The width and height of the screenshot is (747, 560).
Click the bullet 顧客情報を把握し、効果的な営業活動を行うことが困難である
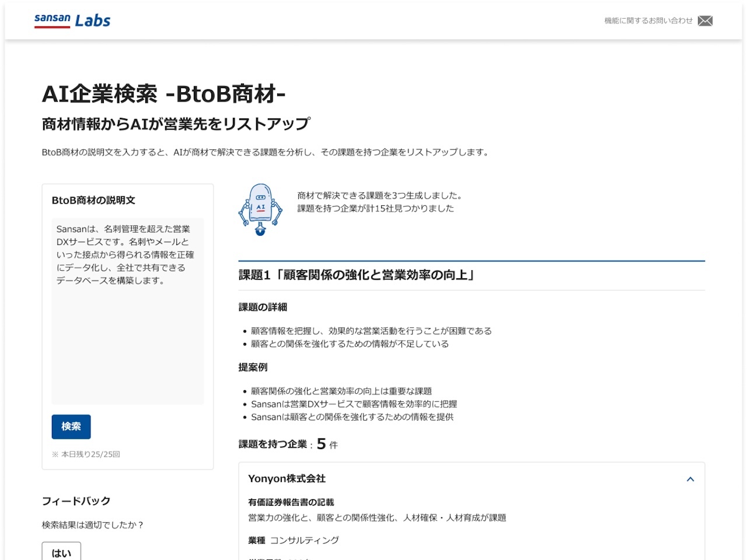pos(371,331)
